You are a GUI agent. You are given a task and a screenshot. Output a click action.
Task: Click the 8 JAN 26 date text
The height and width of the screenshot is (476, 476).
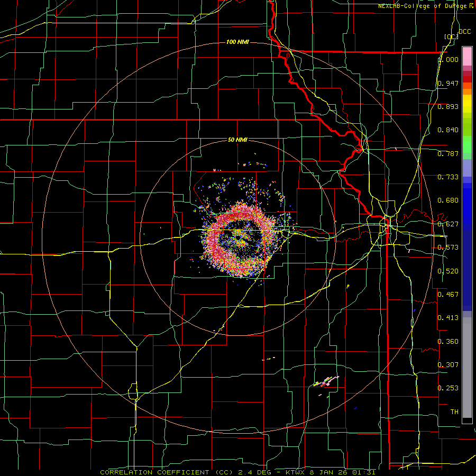[329, 472]
